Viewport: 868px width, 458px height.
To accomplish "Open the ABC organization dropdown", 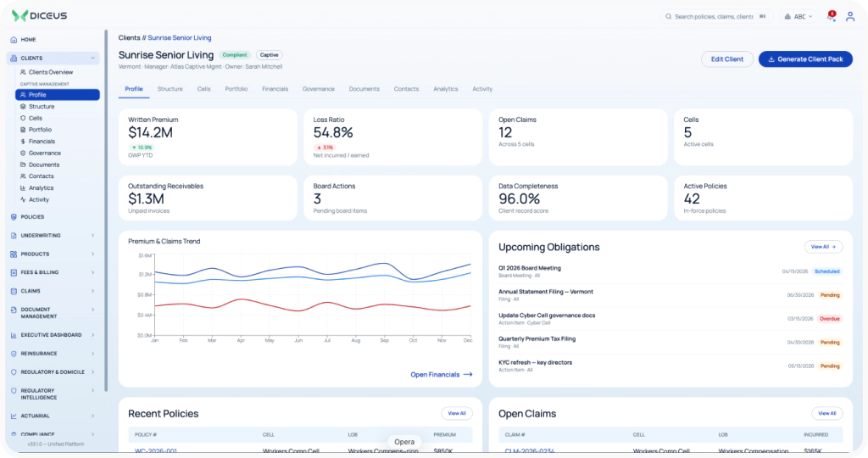I will 798,17.
